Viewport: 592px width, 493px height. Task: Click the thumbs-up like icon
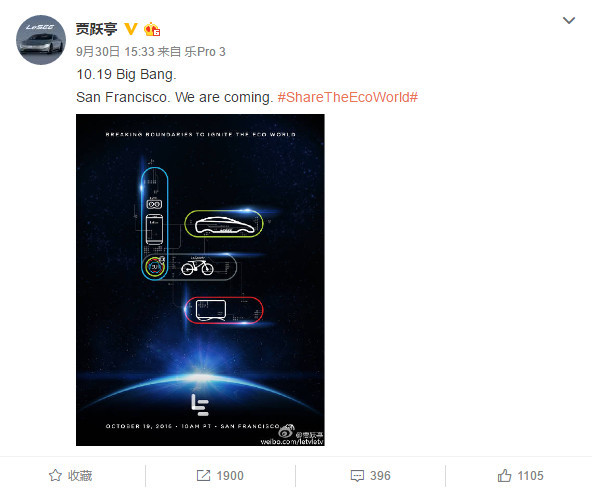(x=504, y=475)
